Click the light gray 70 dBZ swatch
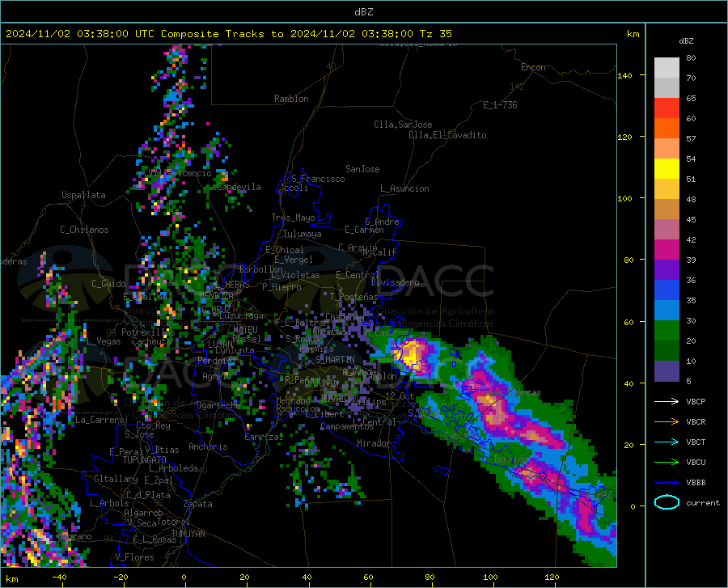The width and height of the screenshot is (728, 588). tap(667, 68)
